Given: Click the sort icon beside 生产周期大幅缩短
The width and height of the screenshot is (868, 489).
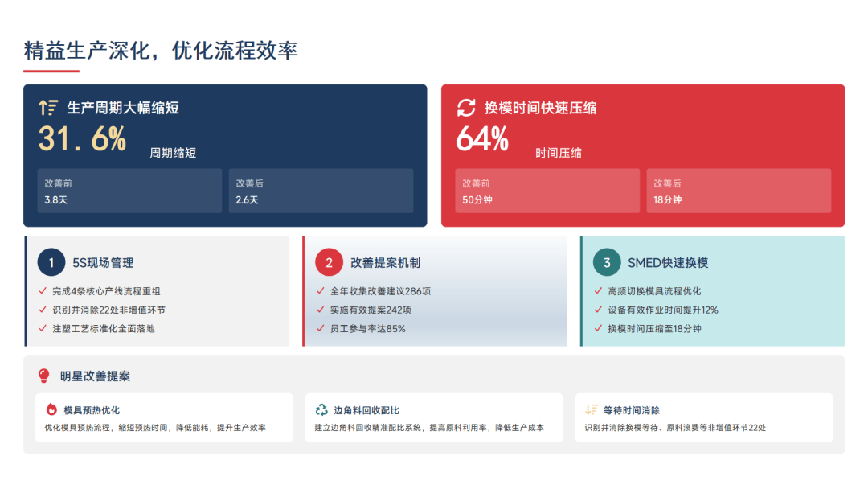Looking at the screenshot, I should tap(48, 108).
